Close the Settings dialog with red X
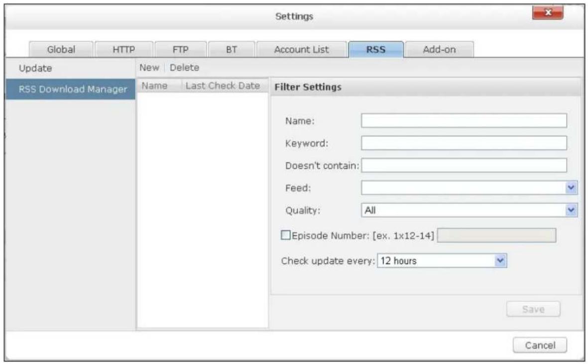The height and width of the screenshot is (364, 588). point(548,13)
